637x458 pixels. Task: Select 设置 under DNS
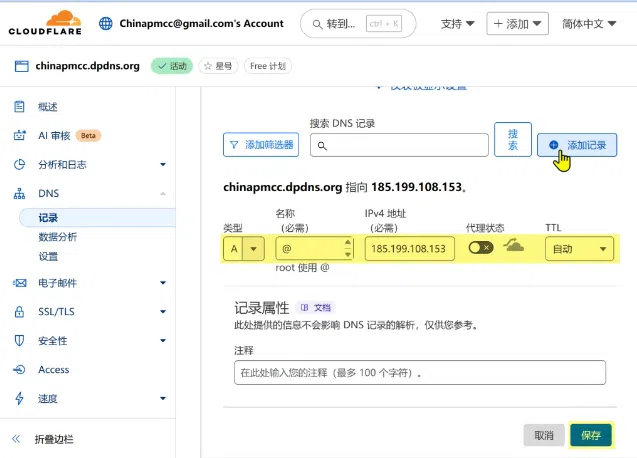coord(48,256)
